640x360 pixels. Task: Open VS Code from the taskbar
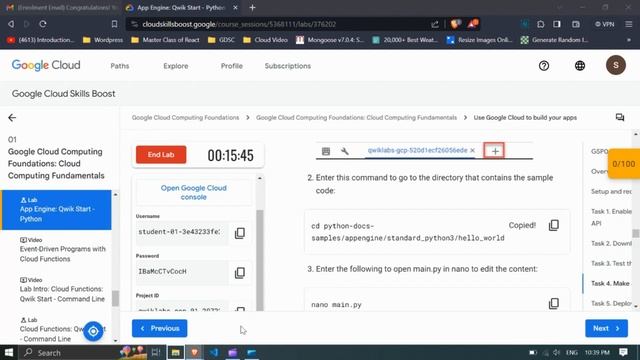tap(213, 352)
